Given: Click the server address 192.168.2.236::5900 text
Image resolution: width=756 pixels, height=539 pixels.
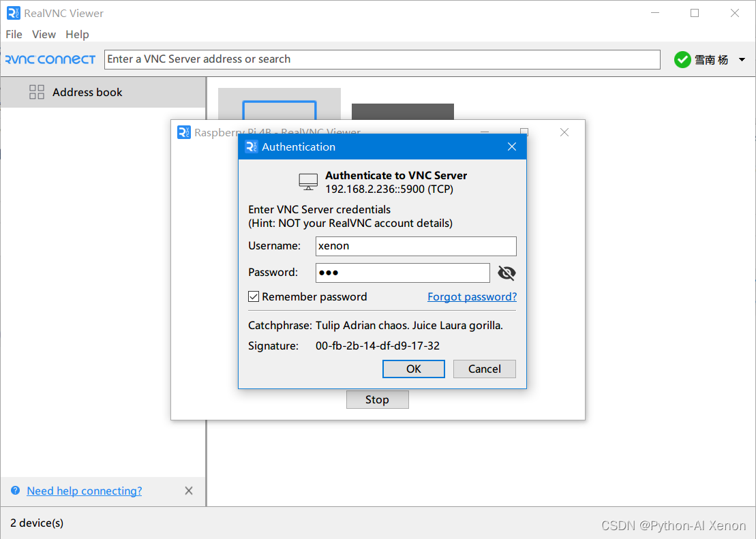Looking at the screenshot, I should point(389,189).
